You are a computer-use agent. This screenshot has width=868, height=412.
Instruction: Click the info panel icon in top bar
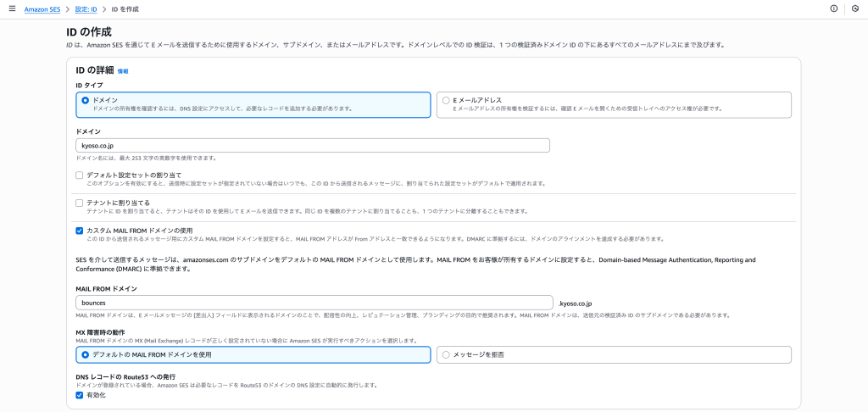pos(833,8)
